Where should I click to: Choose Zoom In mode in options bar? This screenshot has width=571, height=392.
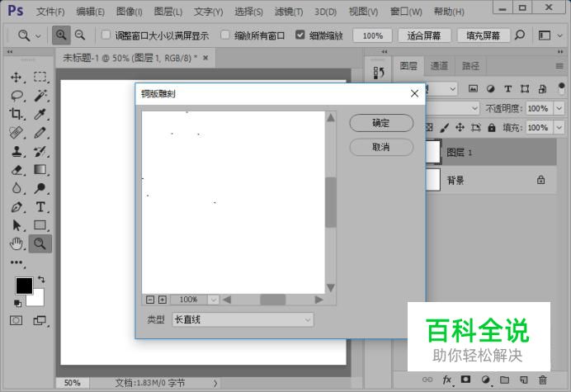pos(61,35)
